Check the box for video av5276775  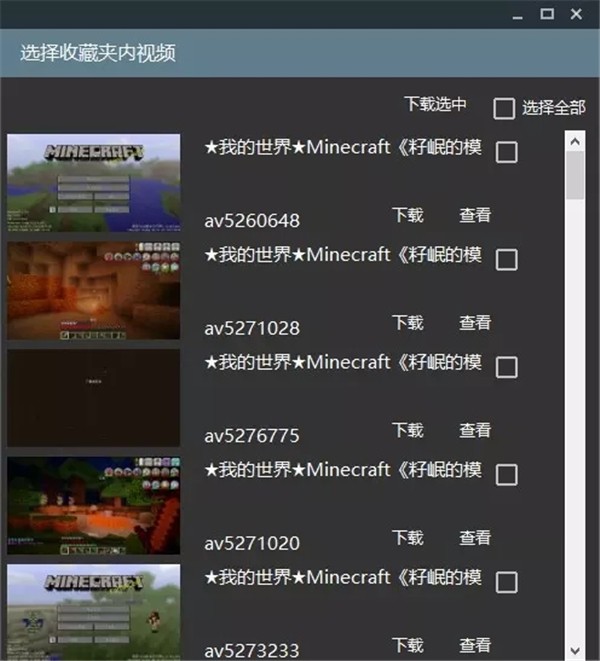(x=506, y=367)
